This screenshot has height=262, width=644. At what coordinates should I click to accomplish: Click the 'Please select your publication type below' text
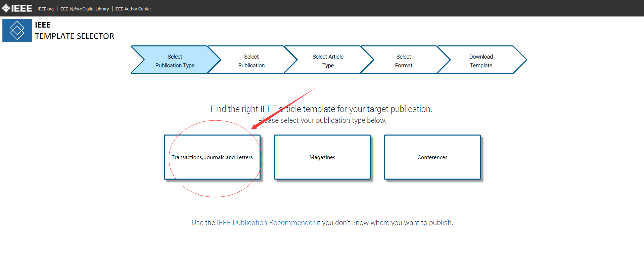point(322,120)
